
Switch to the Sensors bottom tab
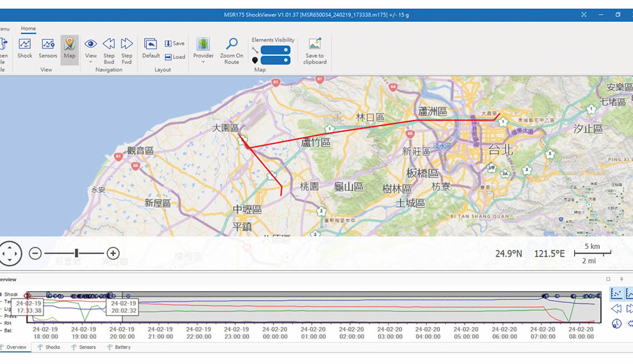83,347
